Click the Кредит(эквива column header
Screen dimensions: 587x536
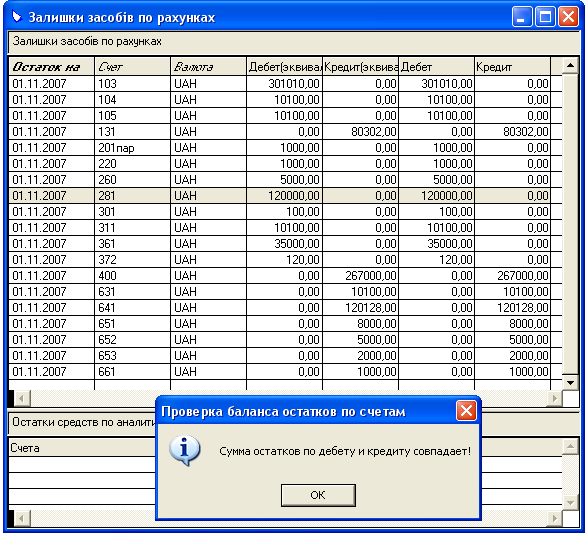pyautogui.click(x=361, y=67)
